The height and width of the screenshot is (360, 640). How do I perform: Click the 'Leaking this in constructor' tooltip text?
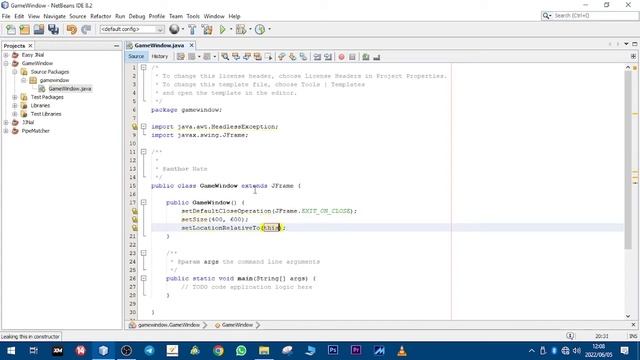[x=30, y=337]
